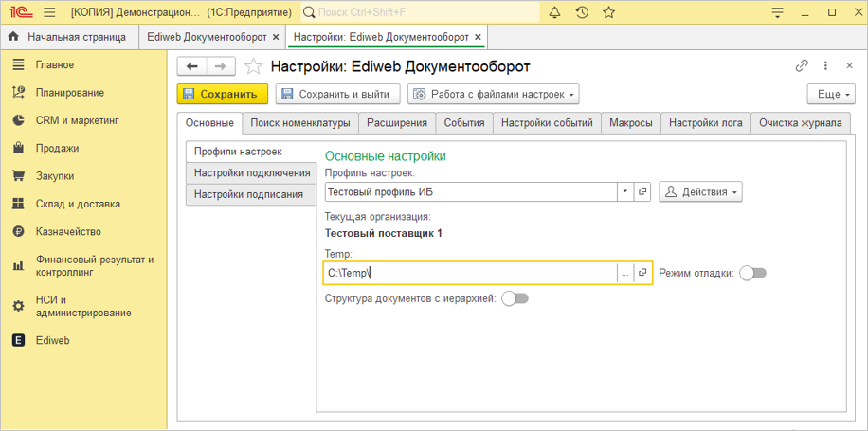The height and width of the screenshot is (431, 868).
Task: Open favorites star in title bar
Action: tap(608, 12)
